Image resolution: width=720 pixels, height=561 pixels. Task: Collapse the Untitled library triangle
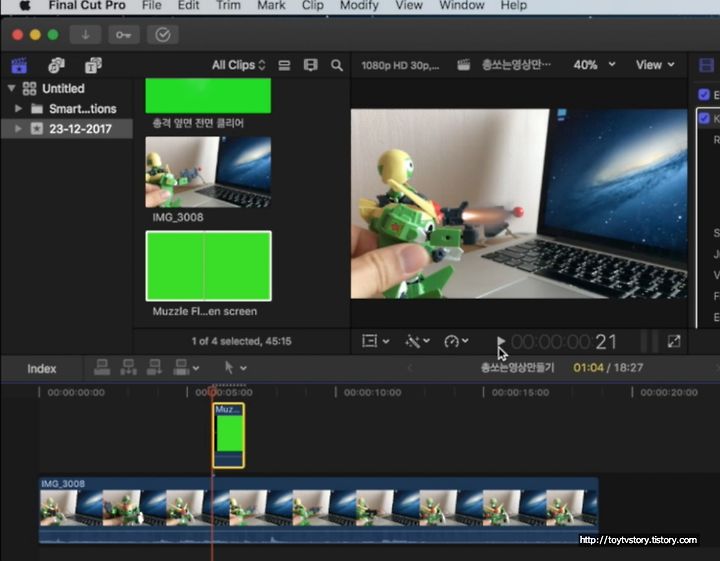(x=12, y=88)
